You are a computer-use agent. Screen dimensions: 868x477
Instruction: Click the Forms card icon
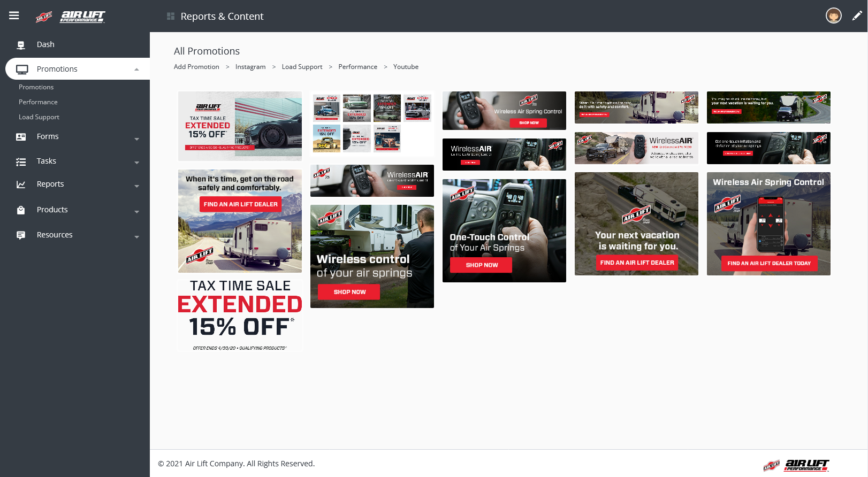pos(21,137)
